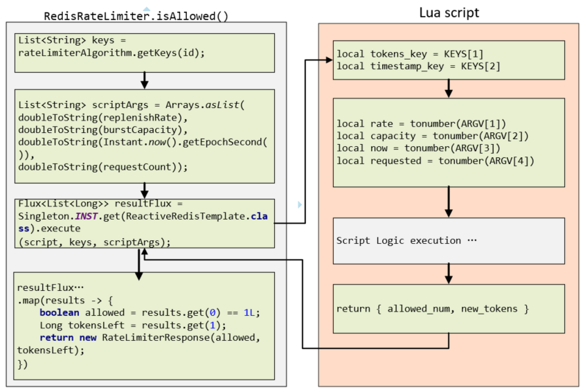Click the small up triangle above the title

coord(147,6)
